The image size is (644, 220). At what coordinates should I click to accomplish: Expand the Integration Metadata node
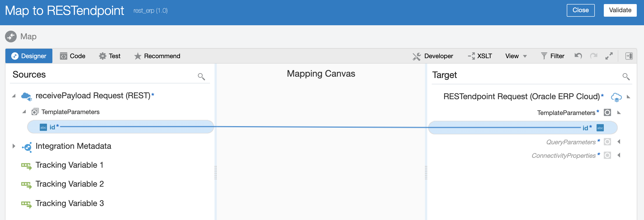(x=14, y=146)
